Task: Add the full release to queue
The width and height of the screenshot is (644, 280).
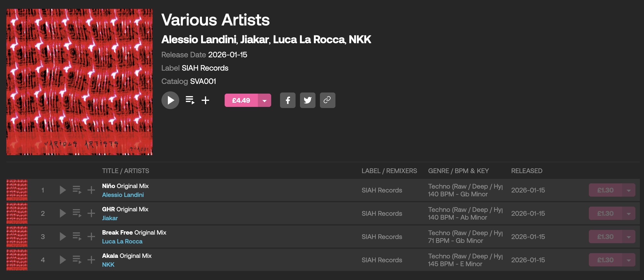Action: pyautogui.click(x=190, y=100)
